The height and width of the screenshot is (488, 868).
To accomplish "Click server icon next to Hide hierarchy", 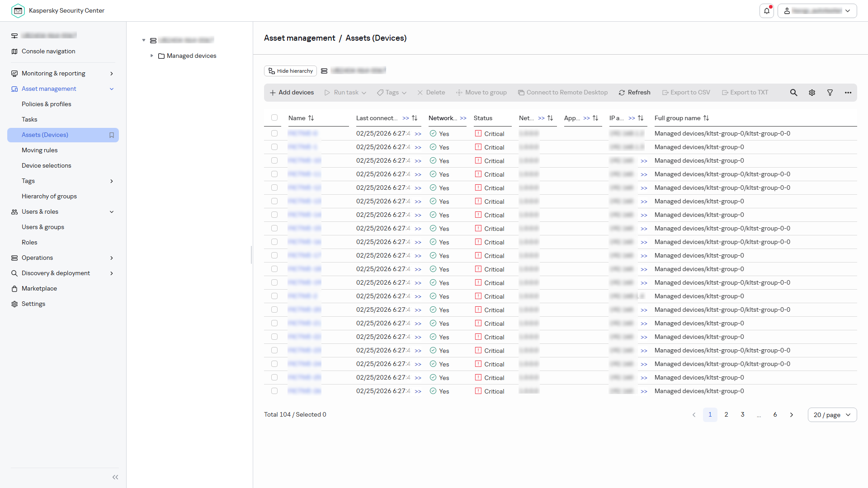I will [x=324, y=71].
